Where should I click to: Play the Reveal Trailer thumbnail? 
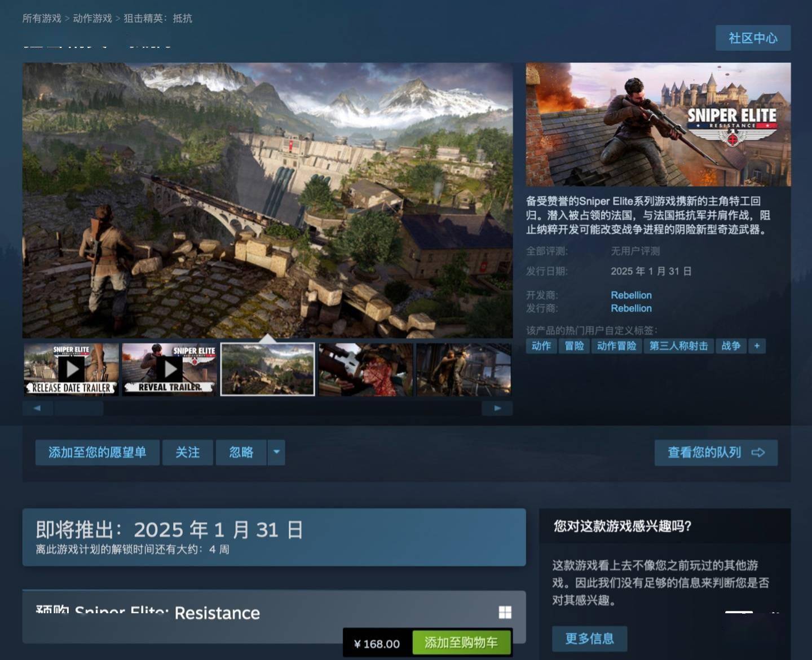(169, 369)
